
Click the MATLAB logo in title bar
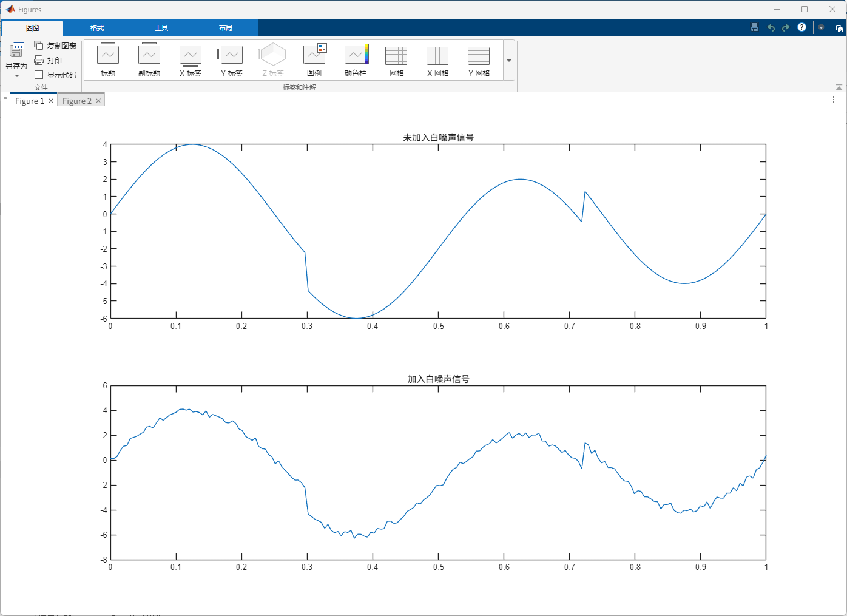point(10,9)
